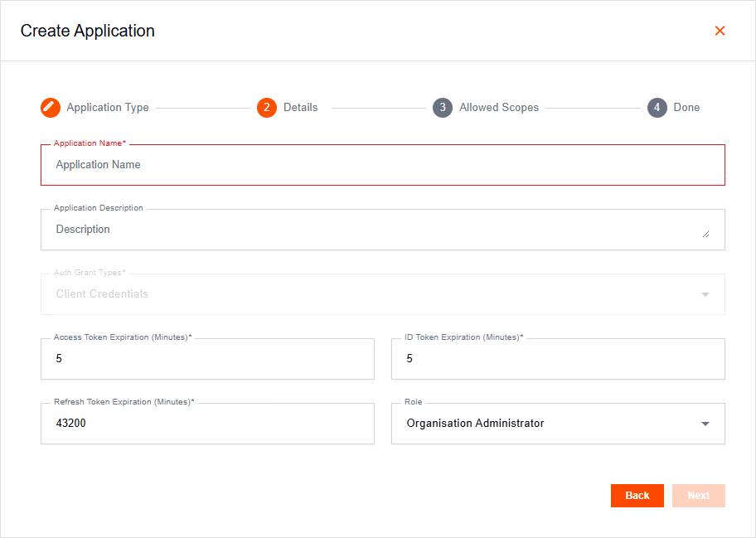756x538 pixels.
Task: Click the Application Description label
Action: pyautogui.click(x=99, y=208)
